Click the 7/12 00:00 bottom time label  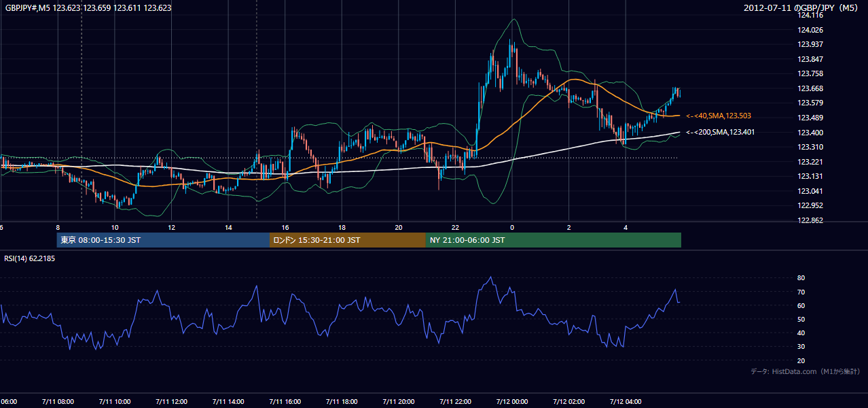pos(511,401)
